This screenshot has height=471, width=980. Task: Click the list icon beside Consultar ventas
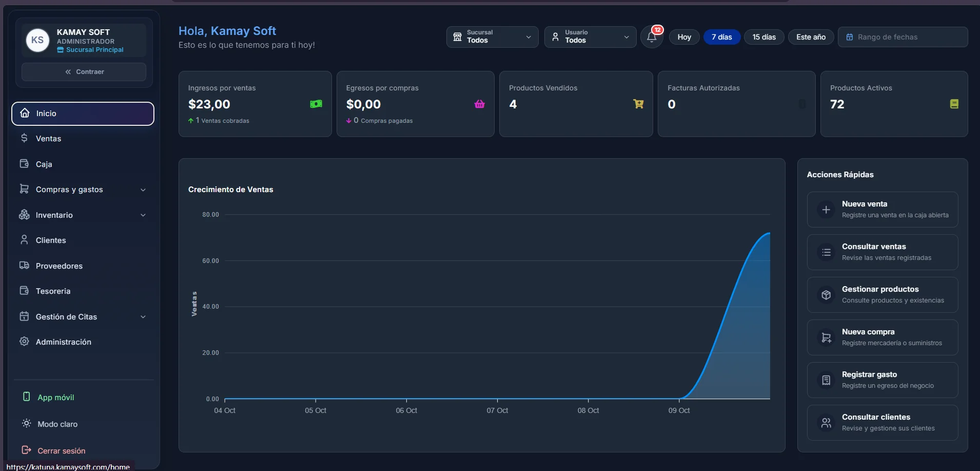point(826,252)
